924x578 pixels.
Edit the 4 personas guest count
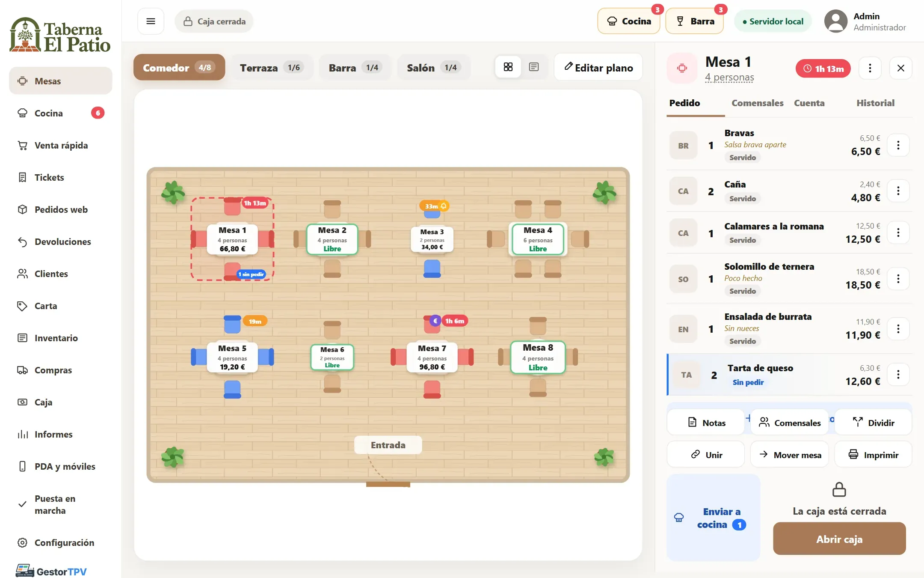tap(729, 77)
